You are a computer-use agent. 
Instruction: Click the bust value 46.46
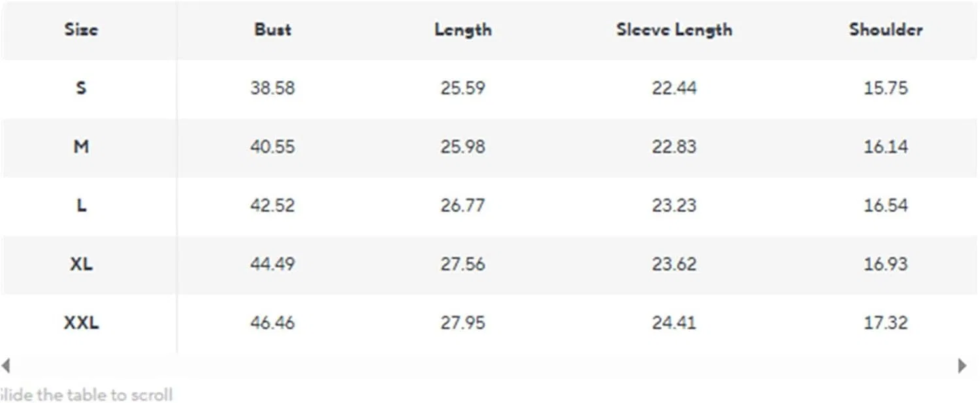[272, 323]
